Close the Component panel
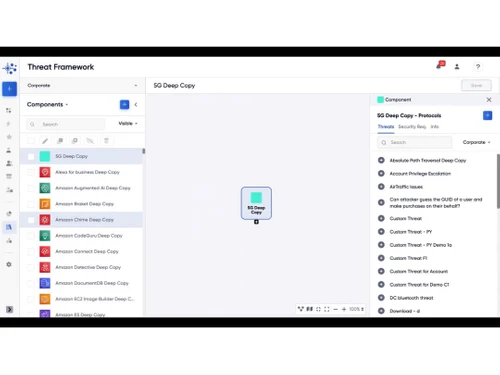The height and width of the screenshot is (375, 500). tap(489, 100)
